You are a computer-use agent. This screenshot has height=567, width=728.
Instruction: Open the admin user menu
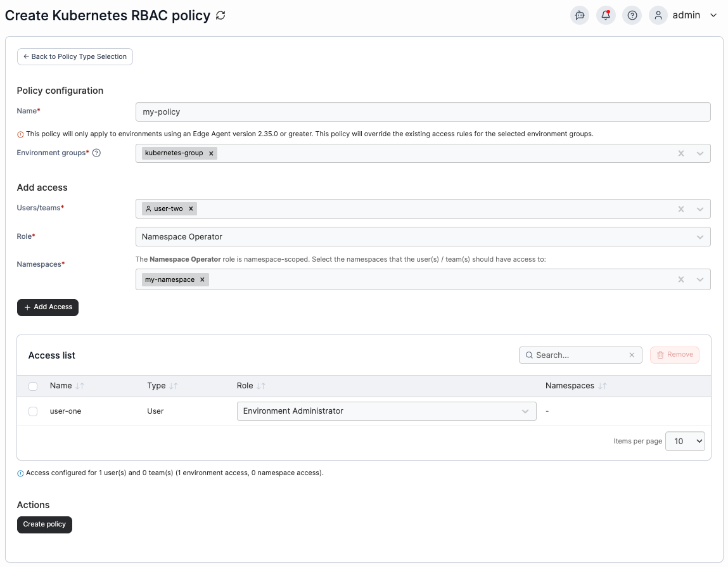click(x=686, y=15)
